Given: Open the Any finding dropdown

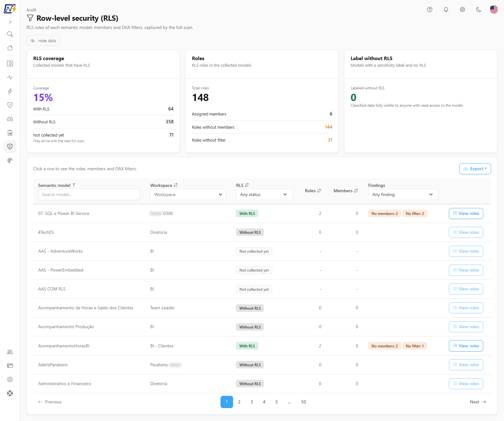Looking at the screenshot, I should coord(403,194).
